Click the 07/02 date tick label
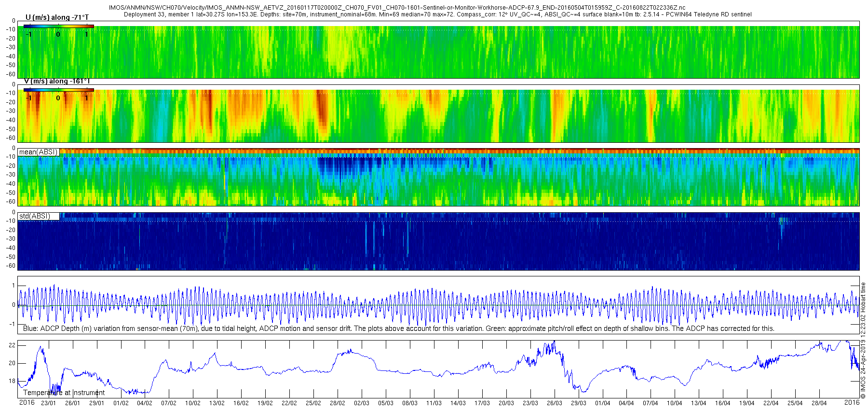The height and width of the screenshot is (410, 868). point(169,403)
